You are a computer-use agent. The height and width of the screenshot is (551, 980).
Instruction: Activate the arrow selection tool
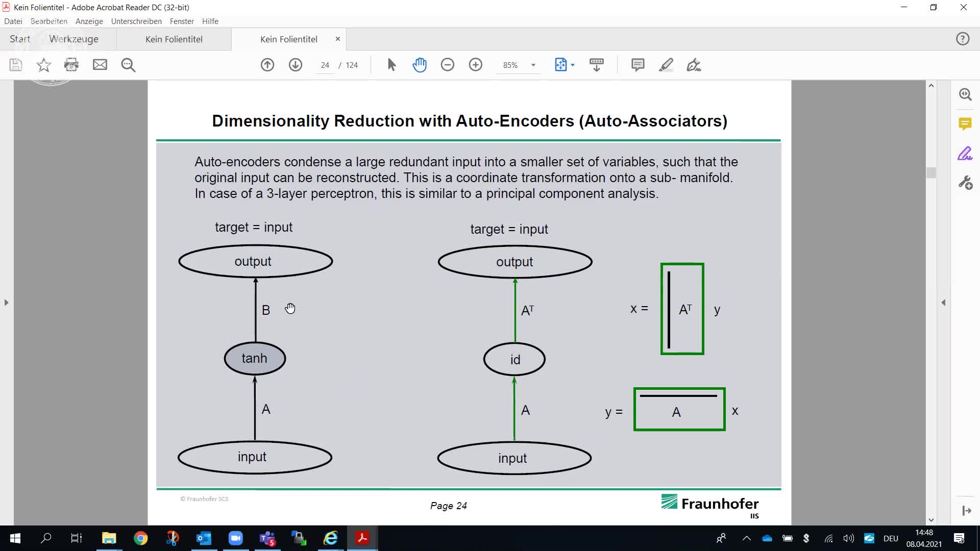point(391,65)
